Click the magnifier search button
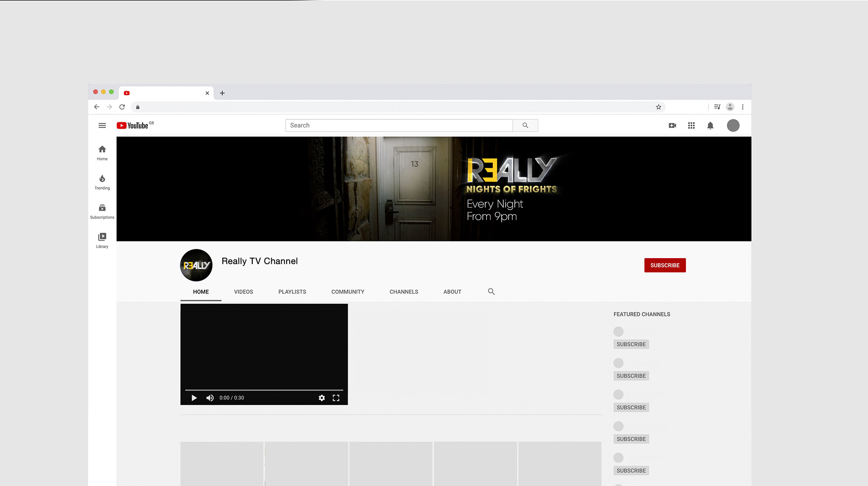 coord(525,125)
